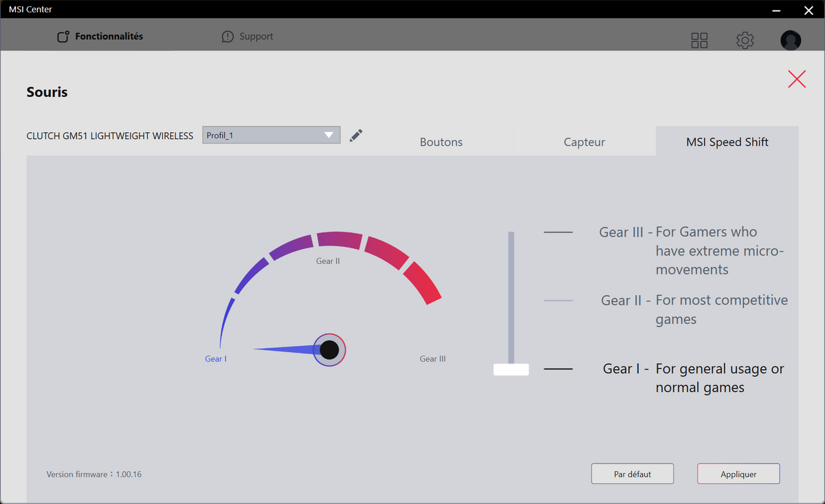Expand the Profil_1 profile dropdown
825x504 pixels.
coord(272,135)
